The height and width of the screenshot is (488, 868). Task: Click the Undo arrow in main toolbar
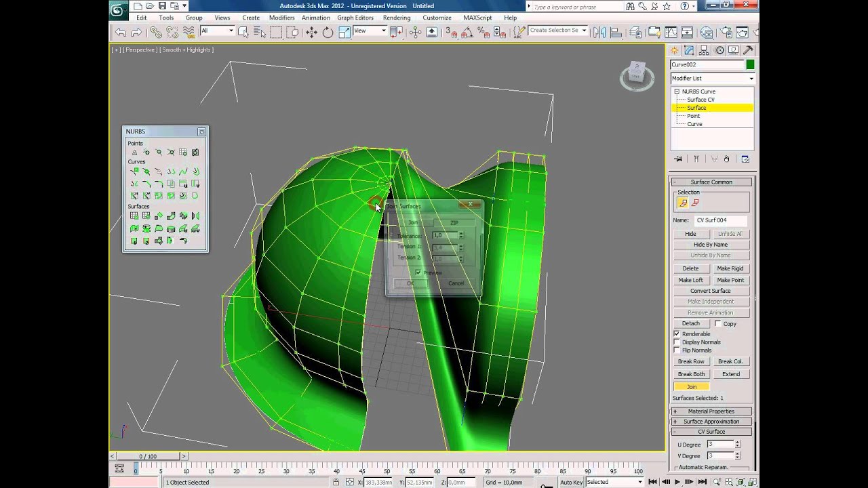pos(121,32)
